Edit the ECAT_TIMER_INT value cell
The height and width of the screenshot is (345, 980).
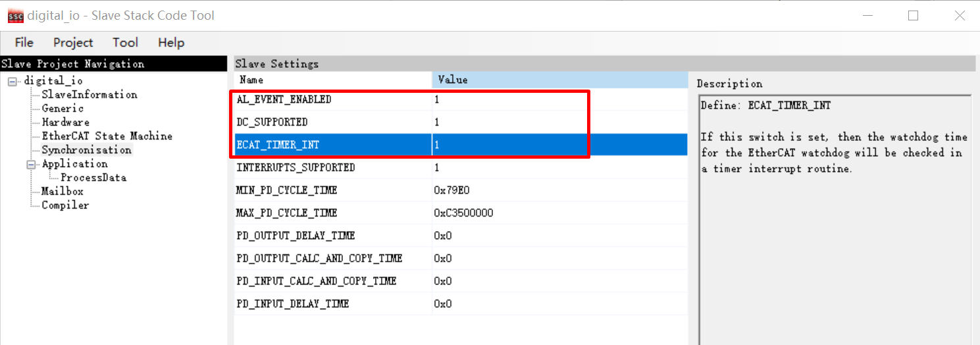pyautogui.click(x=560, y=145)
